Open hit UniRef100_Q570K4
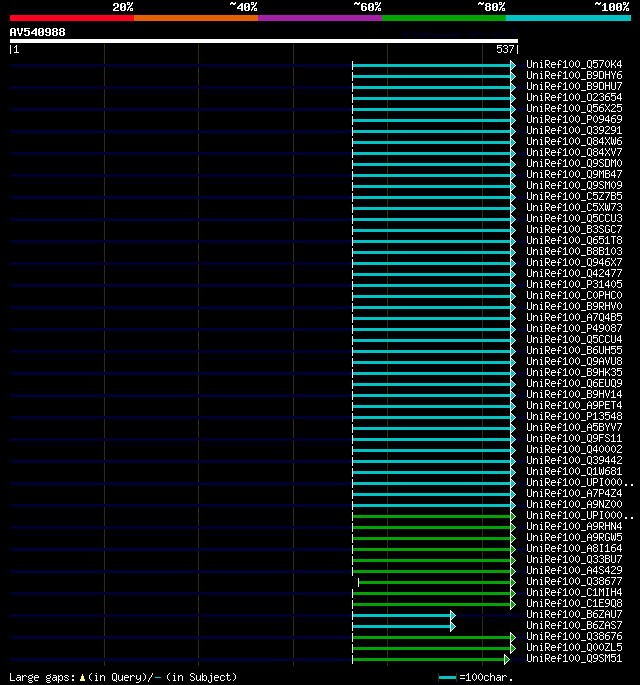 pyautogui.click(x=574, y=64)
